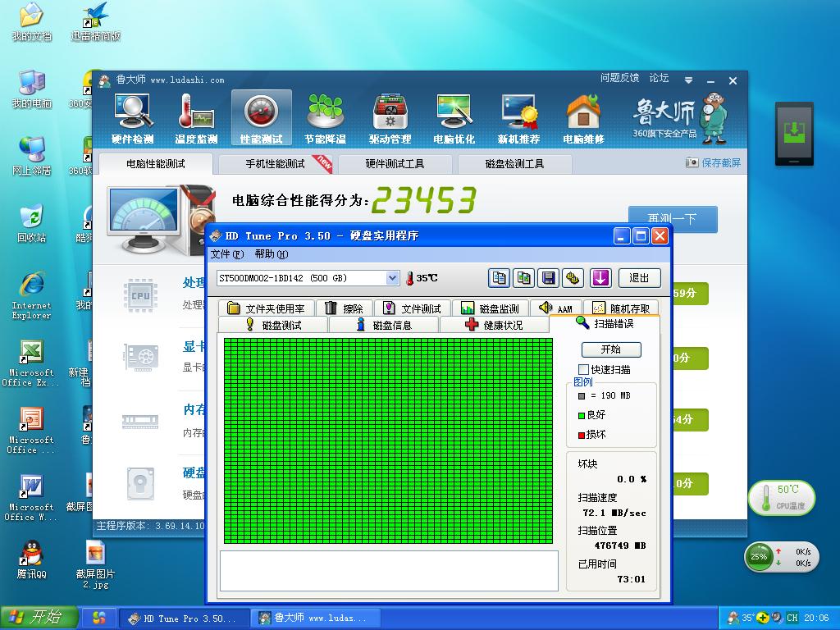Open 硬件检测 hardware detection in Ludashi
The image size is (840, 630).
[132, 118]
